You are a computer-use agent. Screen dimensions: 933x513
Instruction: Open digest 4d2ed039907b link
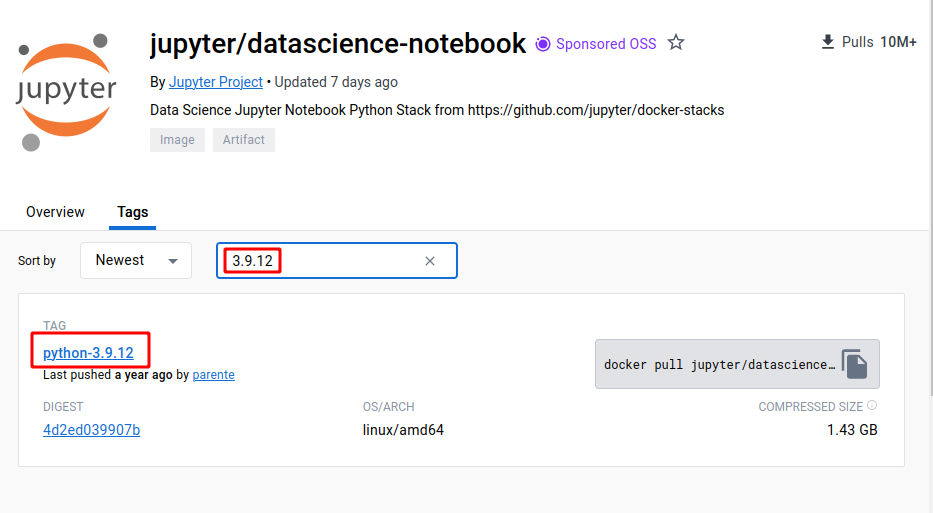(x=92, y=430)
